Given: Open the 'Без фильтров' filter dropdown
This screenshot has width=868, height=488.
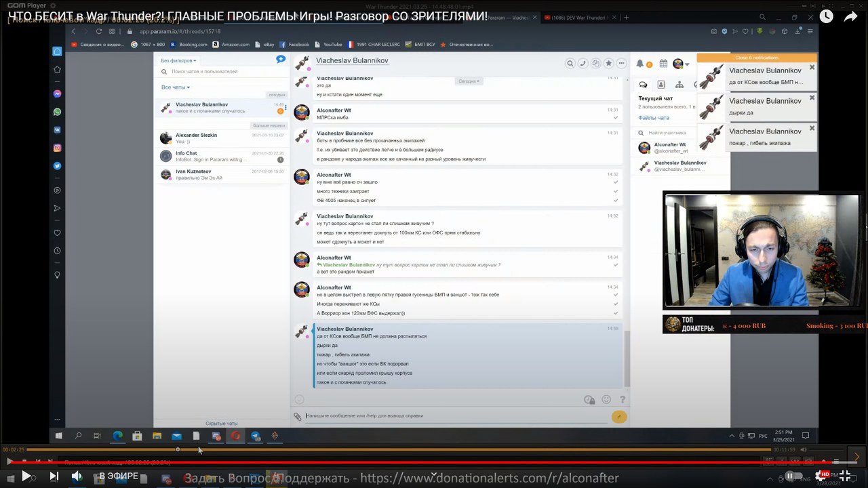Looking at the screenshot, I should coord(178,60).
